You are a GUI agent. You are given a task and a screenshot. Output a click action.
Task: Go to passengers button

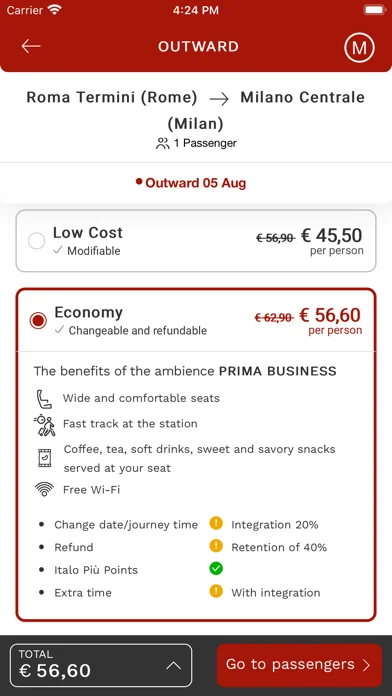click(299, 665)
